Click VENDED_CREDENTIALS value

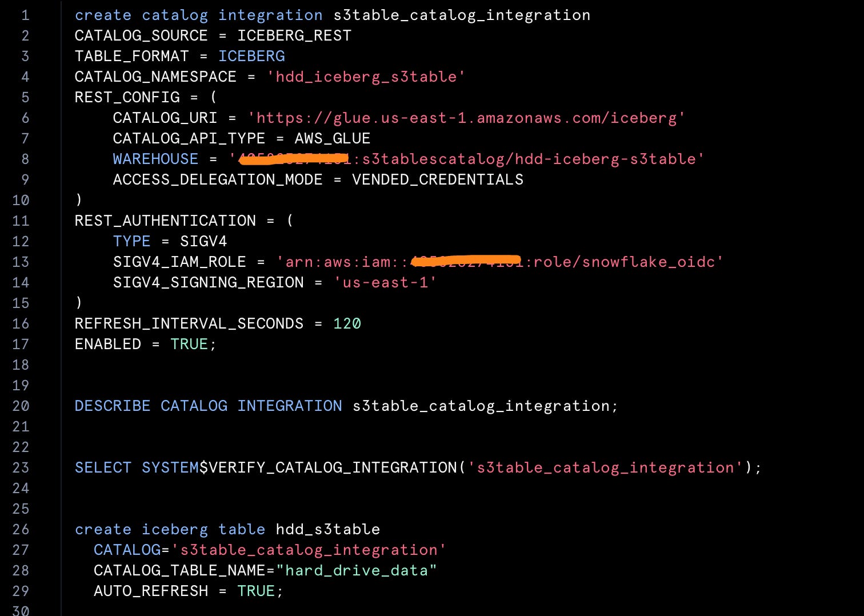coord(438,180)
